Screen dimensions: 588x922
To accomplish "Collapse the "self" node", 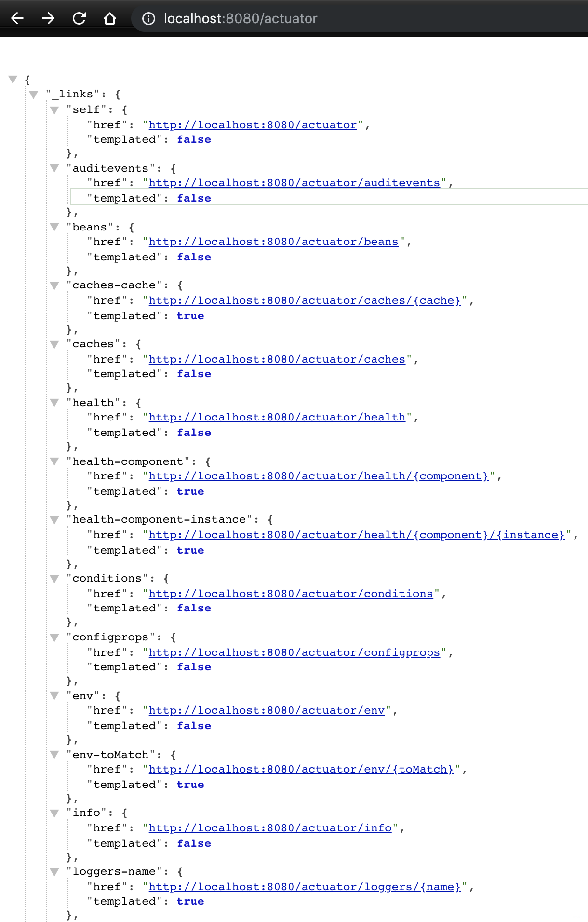I will click(54, 110).
